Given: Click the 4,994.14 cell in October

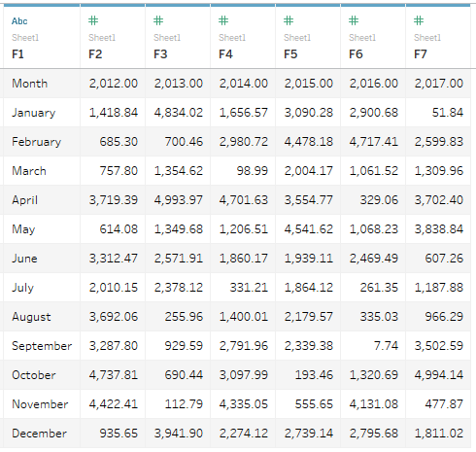Looking at the screenshot, I should click(x=439, y=375).
